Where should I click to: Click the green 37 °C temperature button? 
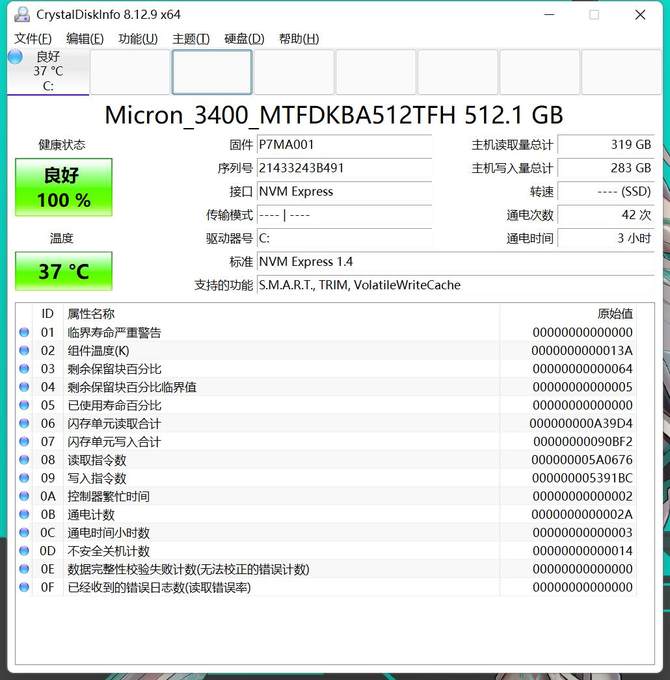64,271
